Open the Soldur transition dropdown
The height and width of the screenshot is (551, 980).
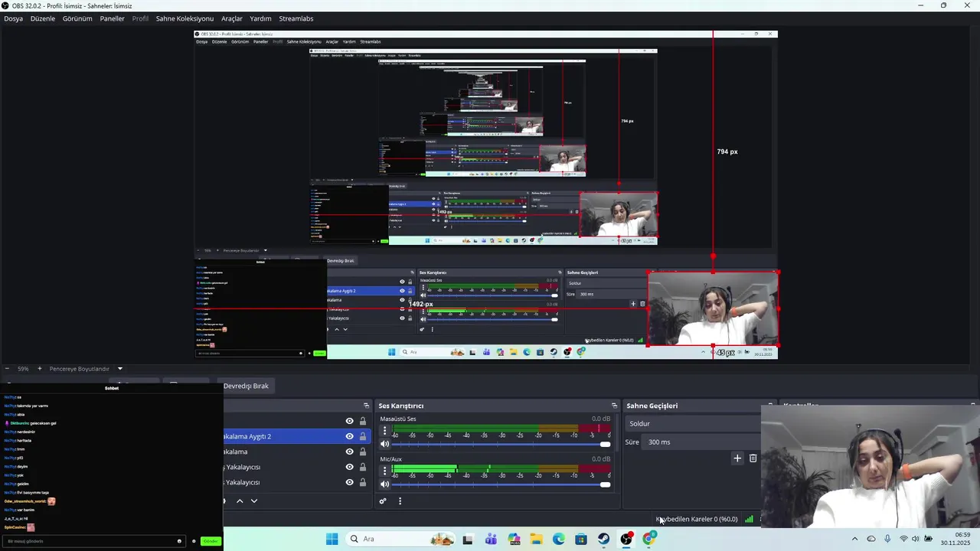pos(694,424)
